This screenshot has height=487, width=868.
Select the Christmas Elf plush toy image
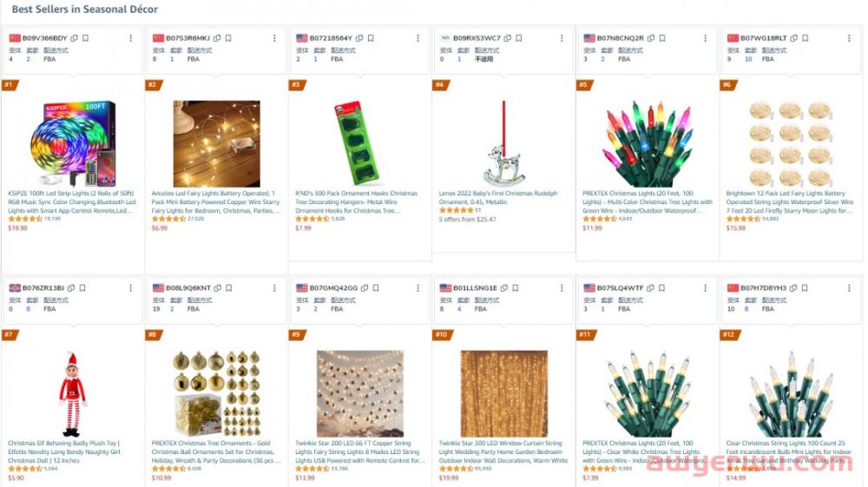pyautogui.click(x=73, y=393)
